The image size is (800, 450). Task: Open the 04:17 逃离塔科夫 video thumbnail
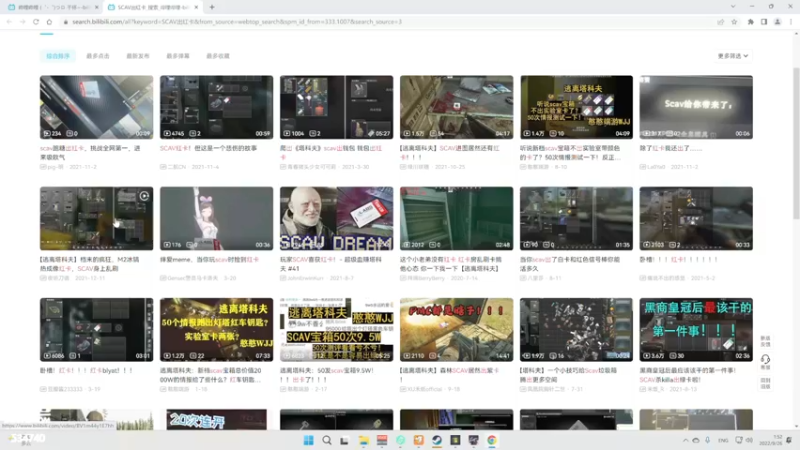(x=457, y=107)
